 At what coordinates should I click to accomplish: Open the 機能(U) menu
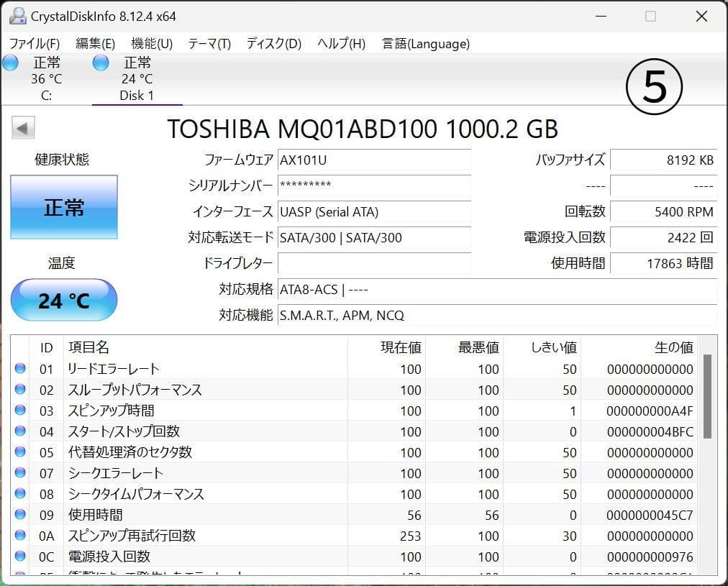pyautogui.click(x=152, y=44)
